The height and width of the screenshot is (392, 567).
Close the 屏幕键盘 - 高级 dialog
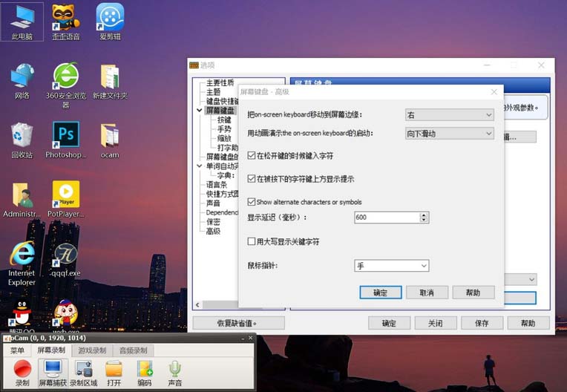(x=494, y=92)
